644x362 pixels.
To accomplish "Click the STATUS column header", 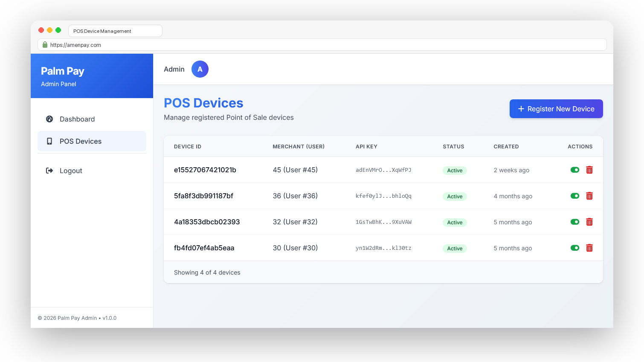I will pos(453,146).
